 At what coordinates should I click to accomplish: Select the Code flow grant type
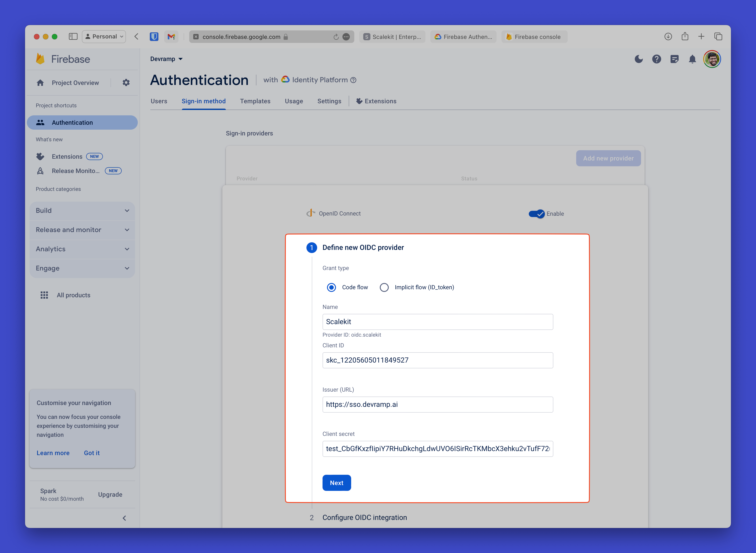[x=331, y=287]
